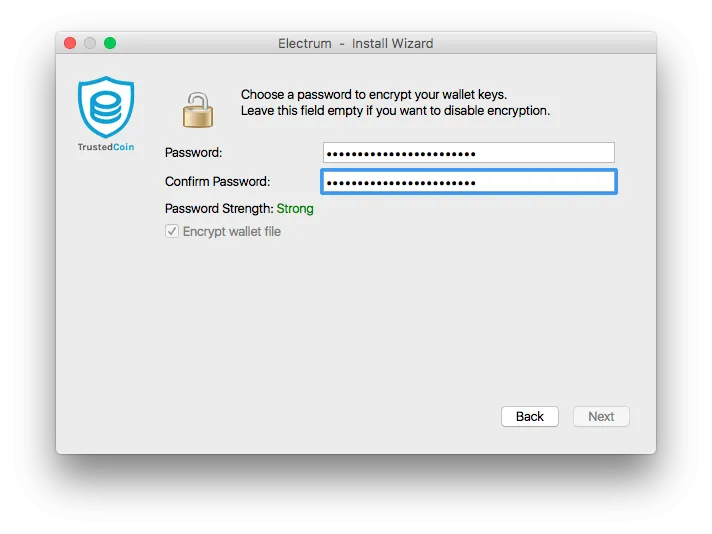712x534 pixels.
Task: Click the 'Password Strength:' label
Action: (219, 209)
